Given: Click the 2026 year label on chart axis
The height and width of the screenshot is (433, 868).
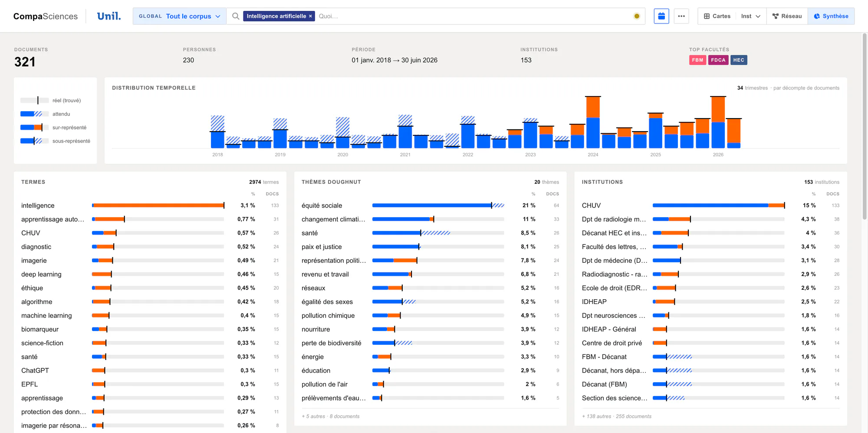Looking at the screenshot, I should [718, 155].
